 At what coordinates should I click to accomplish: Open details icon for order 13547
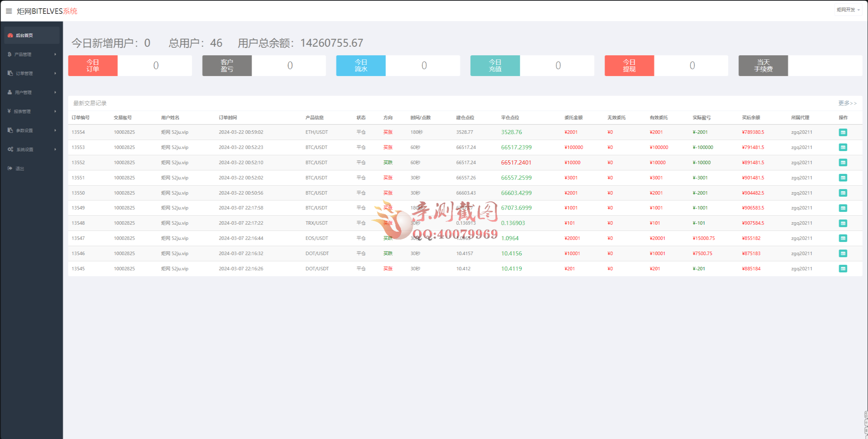pos(843,238)
